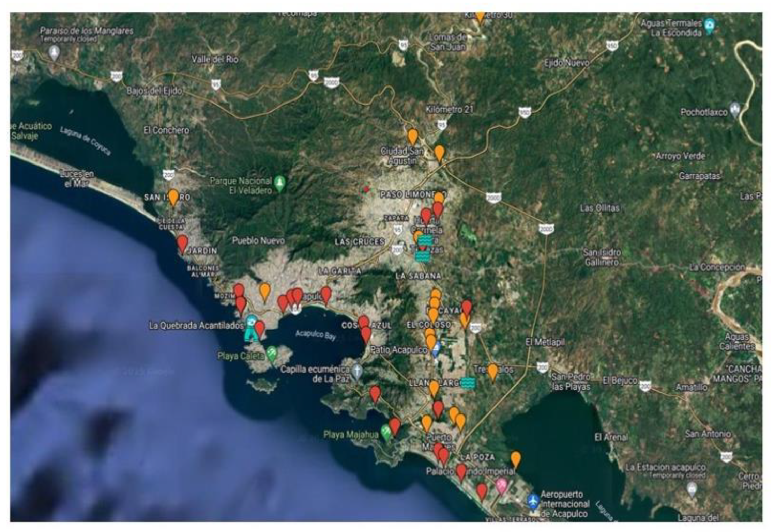The width and height of the screenshot is (775, 532).
Task: Select Aguas Termales La Escondida teal marker
Action: (x=709, y=26)
